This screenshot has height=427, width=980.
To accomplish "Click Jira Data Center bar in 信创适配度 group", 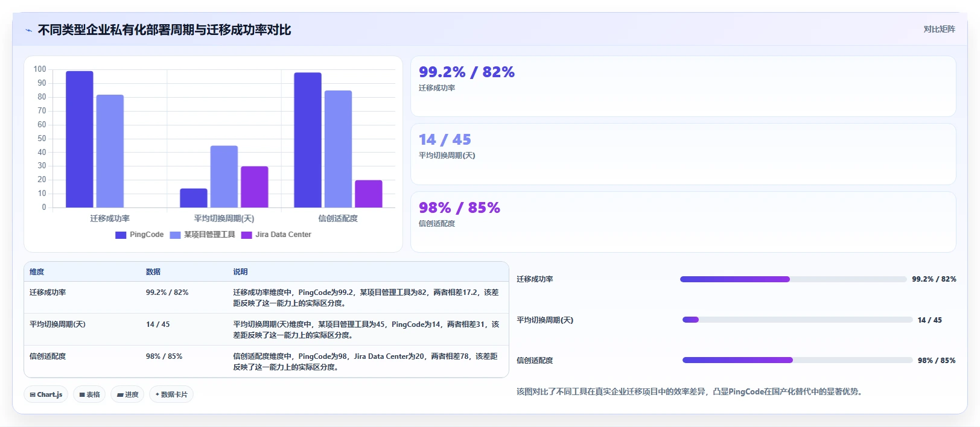I will click(x=369, y=194).
